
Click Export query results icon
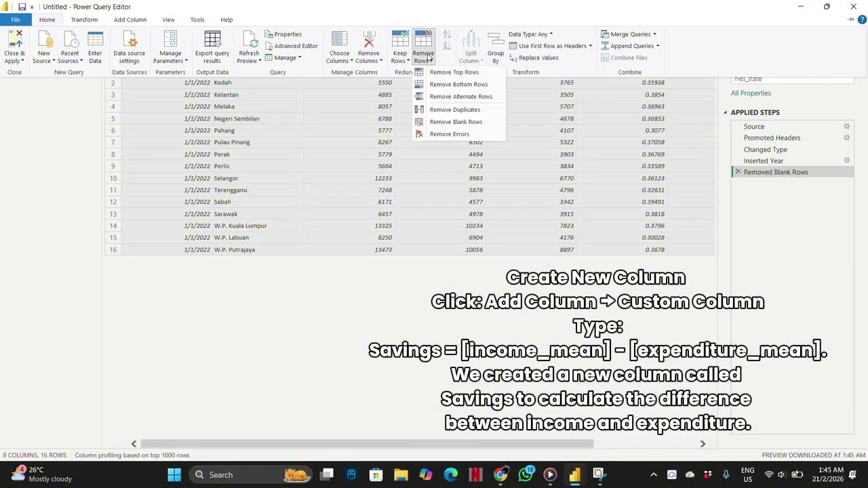point(212,39)
